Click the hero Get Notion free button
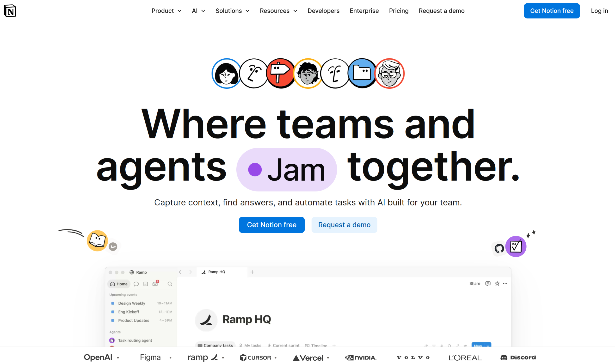 pyautogui.click(x=272, y=225)
